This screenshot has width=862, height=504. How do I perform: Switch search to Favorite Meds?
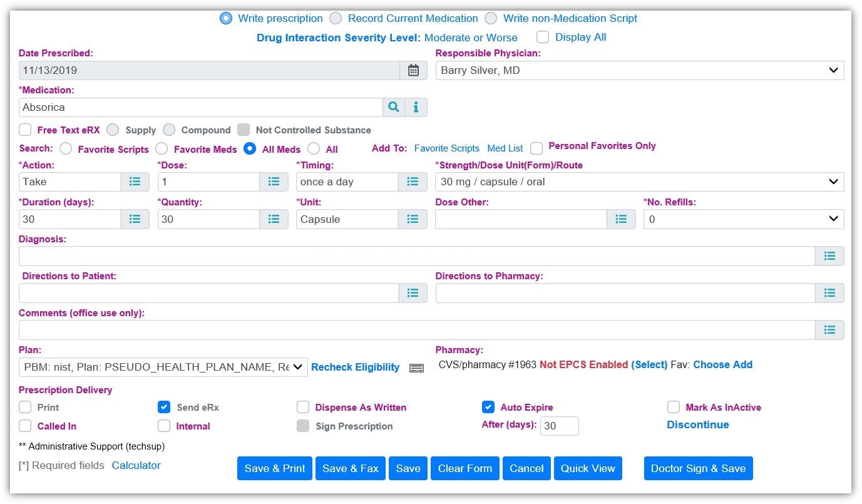pyautogui.click(x=161, y=149)
